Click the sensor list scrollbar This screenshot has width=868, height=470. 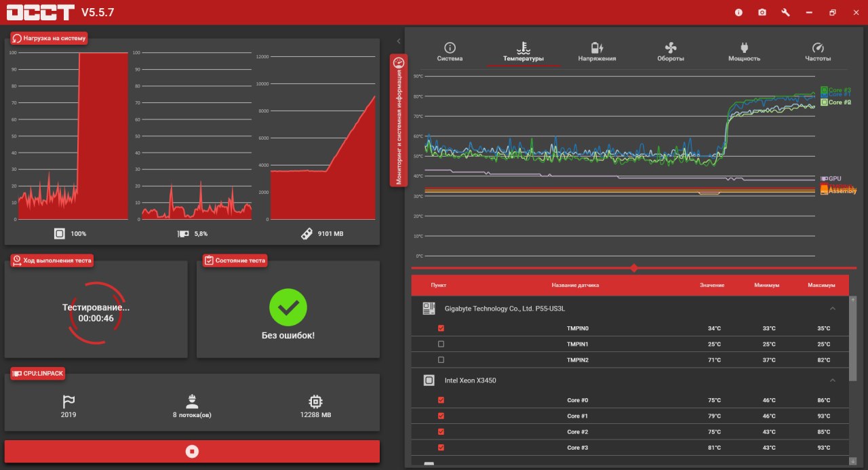pos(853,339)
